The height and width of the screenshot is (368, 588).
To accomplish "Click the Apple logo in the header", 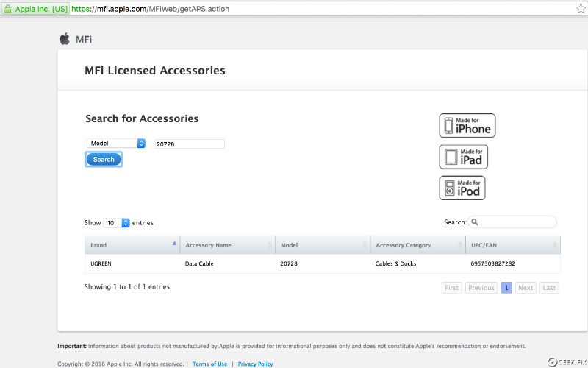I will point(65,39).
